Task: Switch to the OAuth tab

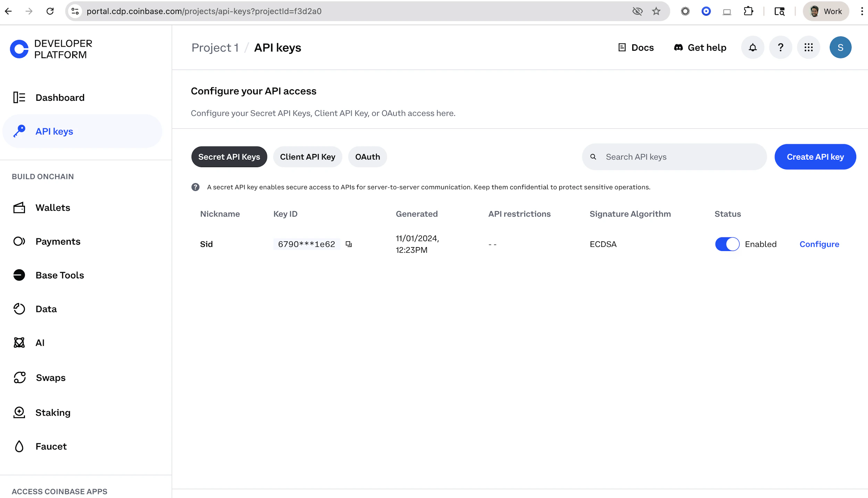Action: click(x=367, y=157)
